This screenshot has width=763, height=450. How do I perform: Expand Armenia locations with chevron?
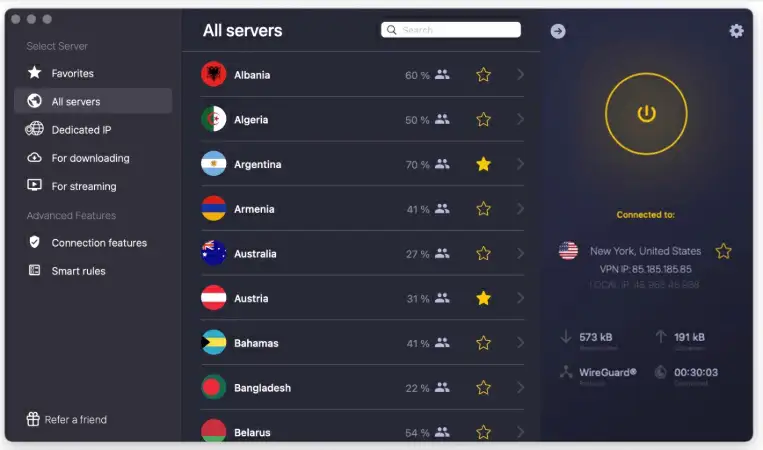520,209
